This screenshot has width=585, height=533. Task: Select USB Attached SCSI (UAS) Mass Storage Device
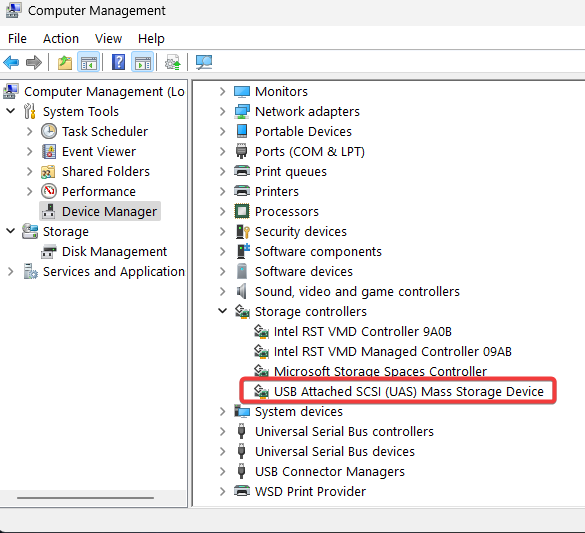click(409, 392)
